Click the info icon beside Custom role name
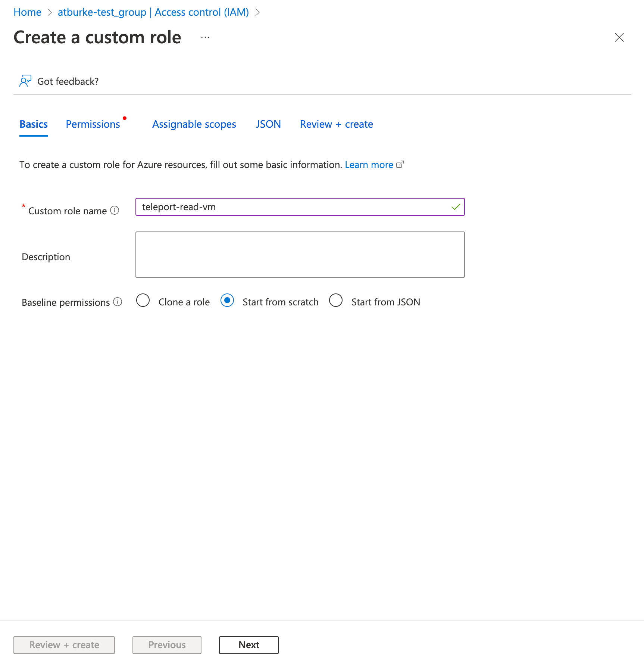Viewport: 644px width, 672px height. 115,211
